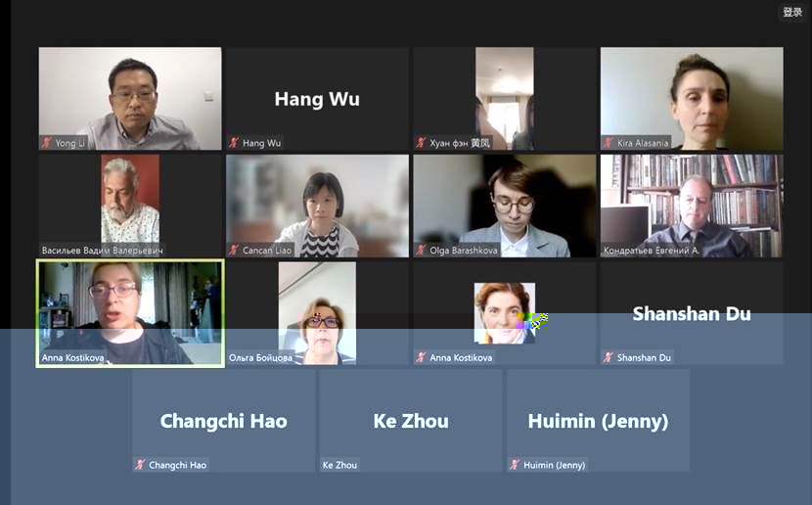Select Васильев Вадим Валерьевич video tile
Image resolution: width=812 pixels, height=505 pixels.
coord(130,206)
